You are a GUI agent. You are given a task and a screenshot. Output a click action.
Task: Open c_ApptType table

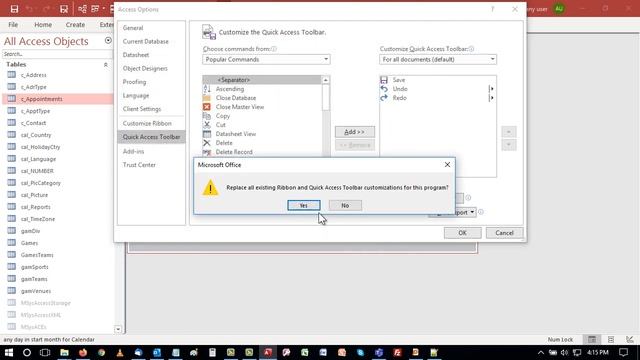35,111
